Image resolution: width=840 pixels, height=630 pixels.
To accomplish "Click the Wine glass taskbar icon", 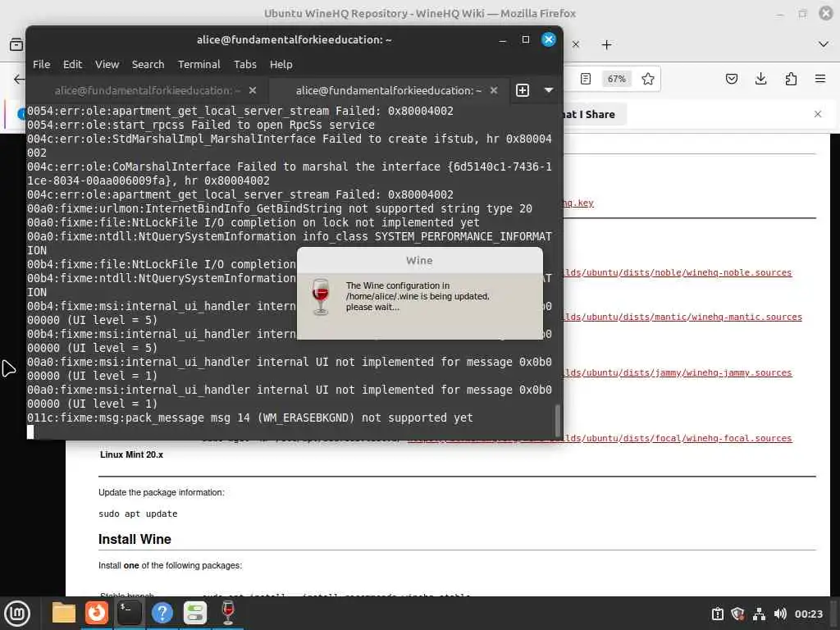I will (x=228, y=613).
